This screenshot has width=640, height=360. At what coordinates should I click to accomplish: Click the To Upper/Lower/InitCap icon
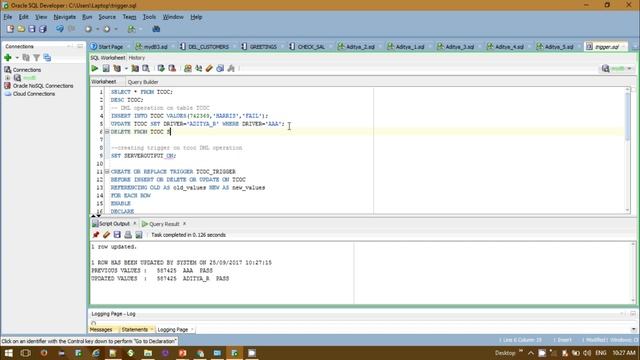(198, 69)
